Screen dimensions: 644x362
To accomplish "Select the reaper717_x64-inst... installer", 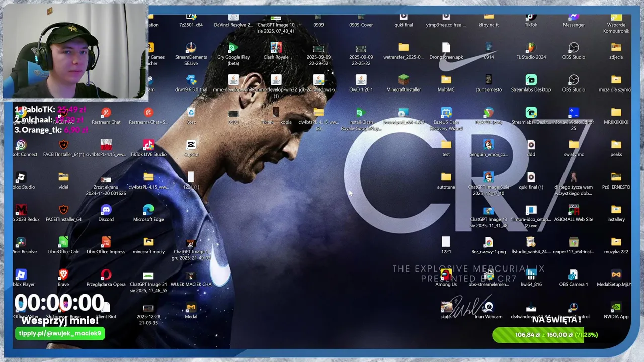I will pyautogui.click(x=574, y=245).
